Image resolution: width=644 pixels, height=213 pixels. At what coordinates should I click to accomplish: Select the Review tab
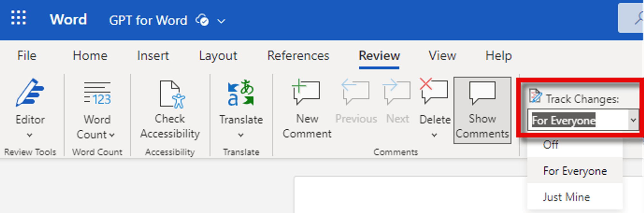pyautogui.click(x=379, y=56)
